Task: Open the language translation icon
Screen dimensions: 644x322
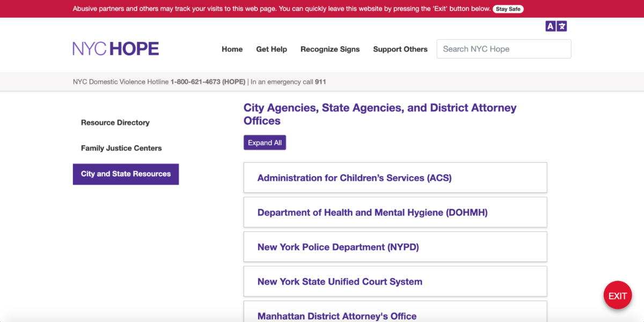Action: [562, 26]
